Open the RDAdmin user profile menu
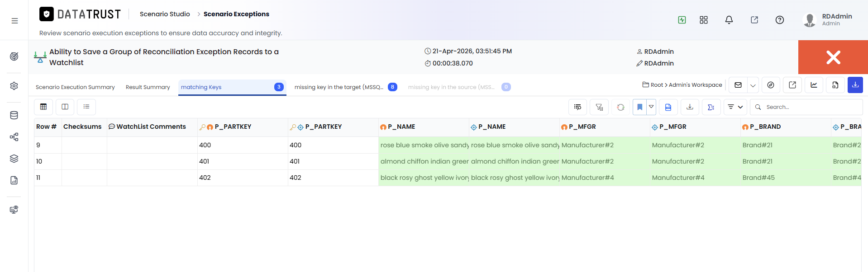Viewport: 868px width, 272px height. 828,20
